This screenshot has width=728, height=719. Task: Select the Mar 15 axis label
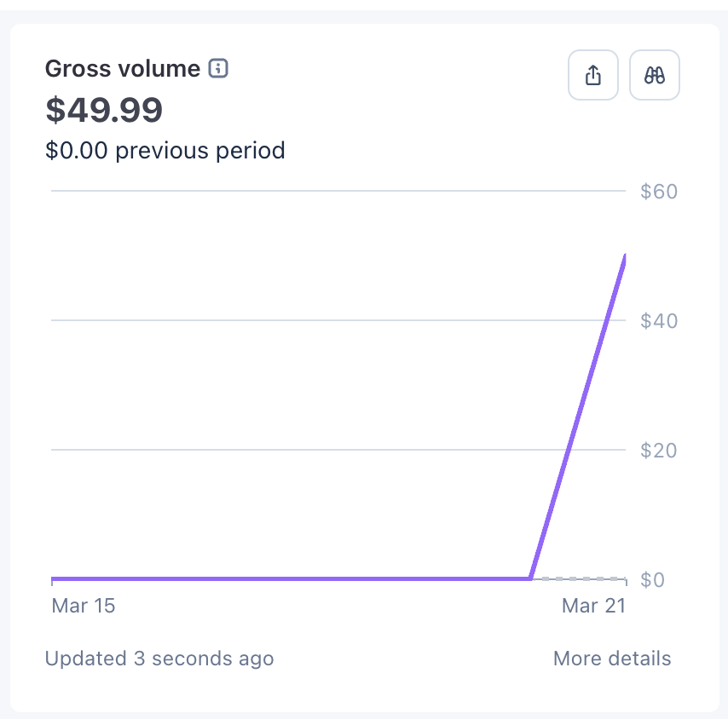(x=83, y=606)
